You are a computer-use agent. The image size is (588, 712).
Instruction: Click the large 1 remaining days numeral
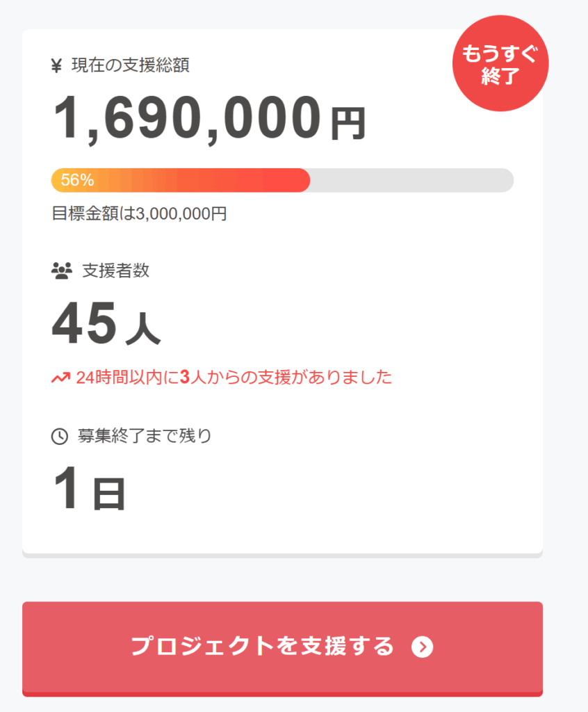pos(68,489)
